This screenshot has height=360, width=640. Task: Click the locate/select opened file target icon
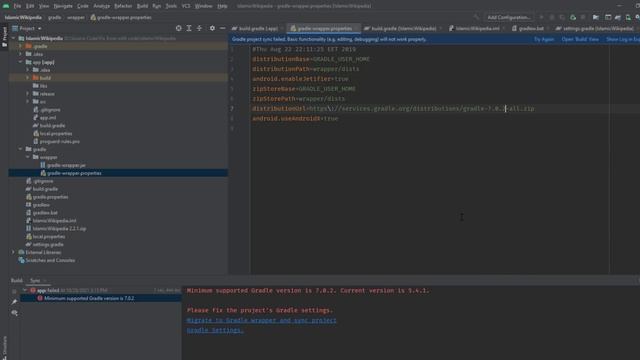tap(178, 28)
